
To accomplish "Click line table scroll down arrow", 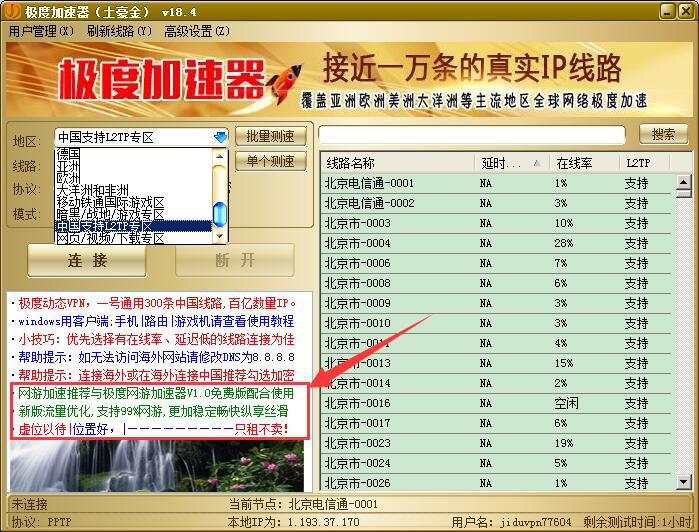I will pos(684,481).
